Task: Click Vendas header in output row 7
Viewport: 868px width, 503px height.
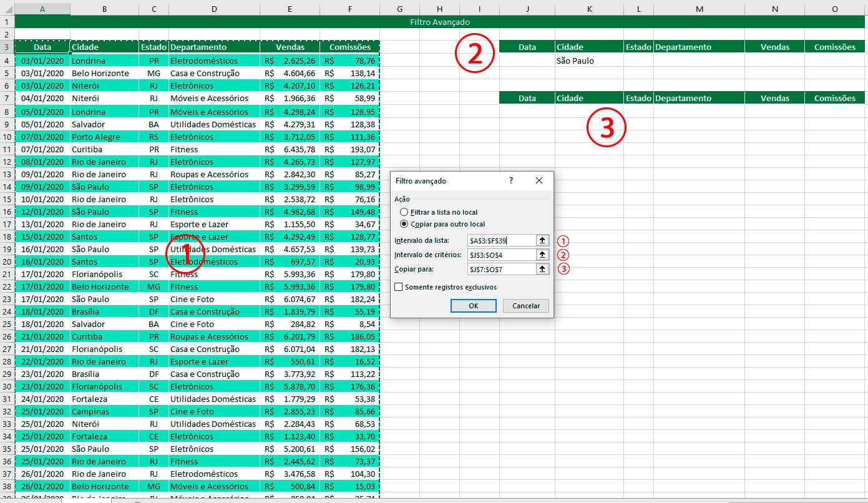Action: pos(774,98)
